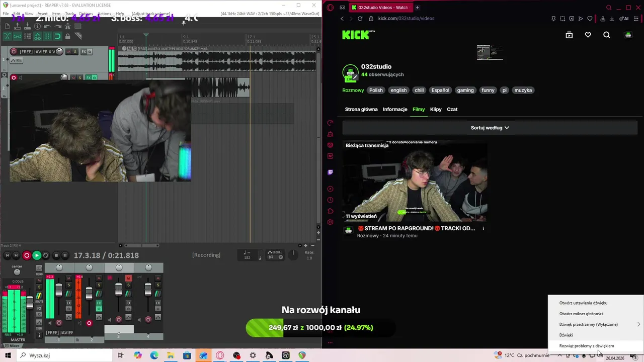
Task: Click the REAPER transport Record button
Action: (27, 255)
